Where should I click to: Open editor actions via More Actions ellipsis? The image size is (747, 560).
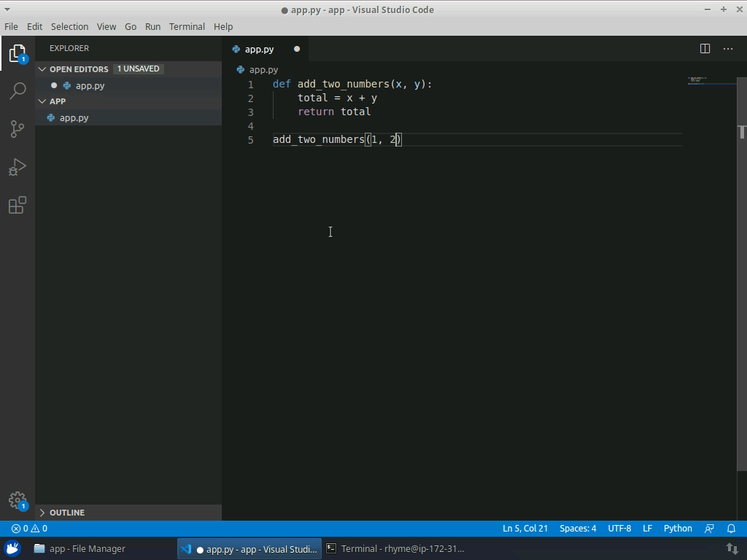[x=727, y=49]
